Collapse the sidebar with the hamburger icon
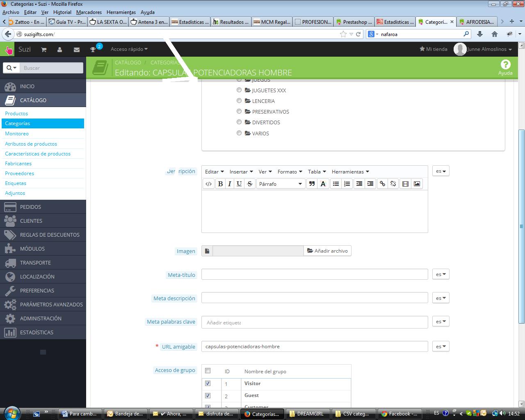Screen dimensions: 525x420 click(x=43, y=352)
